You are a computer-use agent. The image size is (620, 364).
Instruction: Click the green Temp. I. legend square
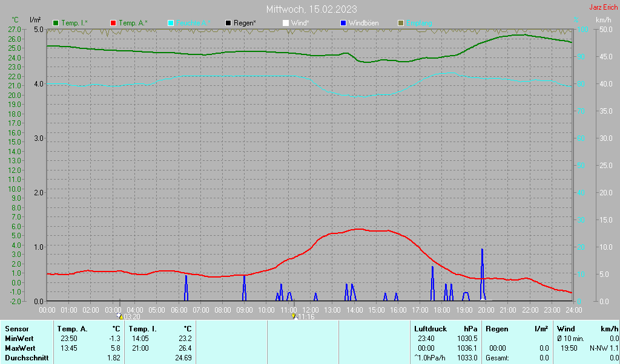pos(56,24)
